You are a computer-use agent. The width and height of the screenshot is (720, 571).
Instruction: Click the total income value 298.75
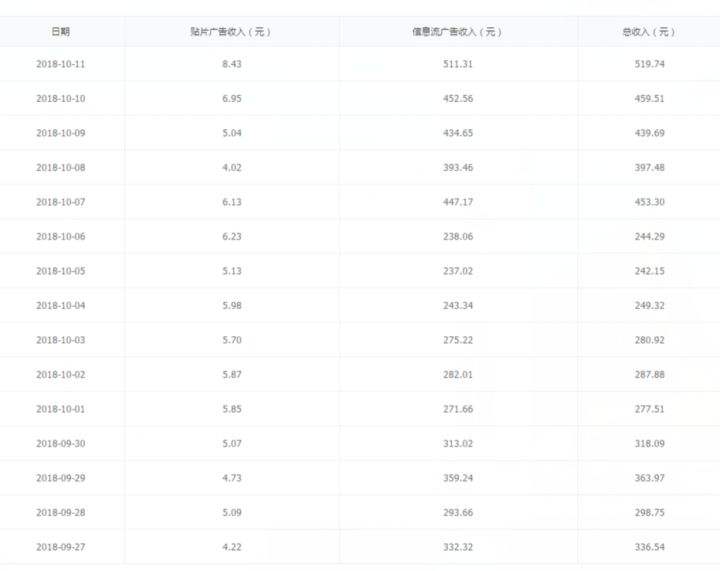[649, 512]
